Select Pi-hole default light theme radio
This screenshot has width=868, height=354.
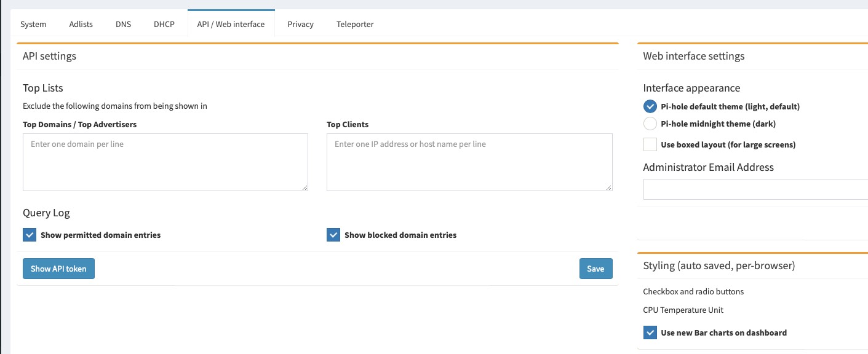(x=650, y=106)
